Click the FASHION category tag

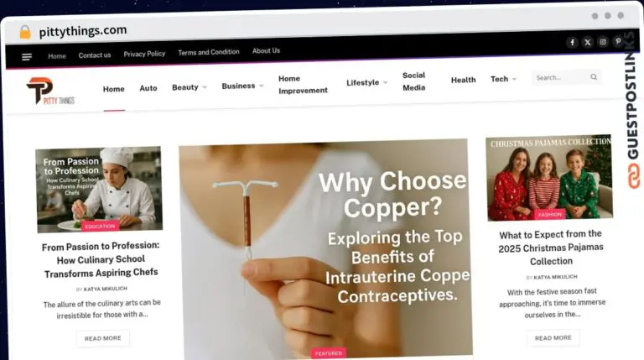pyautogui.click(x=549, y=215)
